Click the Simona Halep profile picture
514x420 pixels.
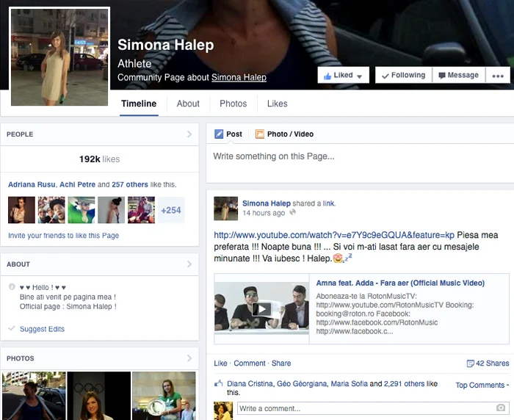[59, 57]
